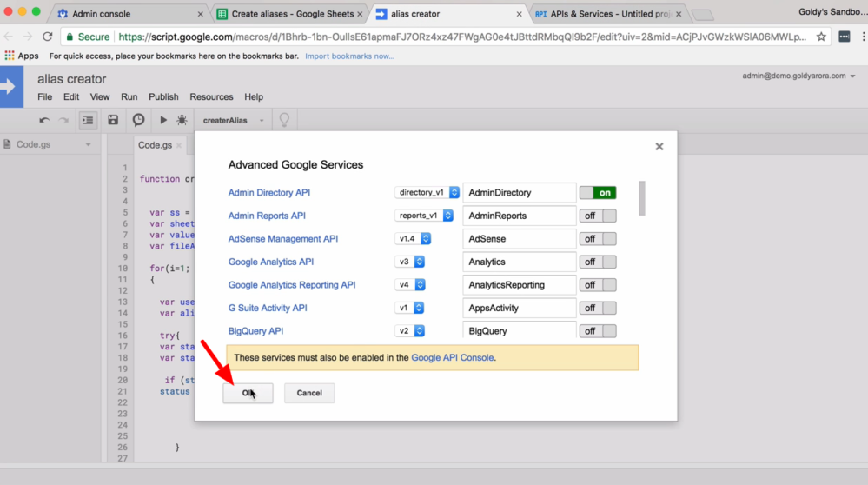868x485 pixels.
Task: Open the Google API Console link
Action: [x=453, y=357]
